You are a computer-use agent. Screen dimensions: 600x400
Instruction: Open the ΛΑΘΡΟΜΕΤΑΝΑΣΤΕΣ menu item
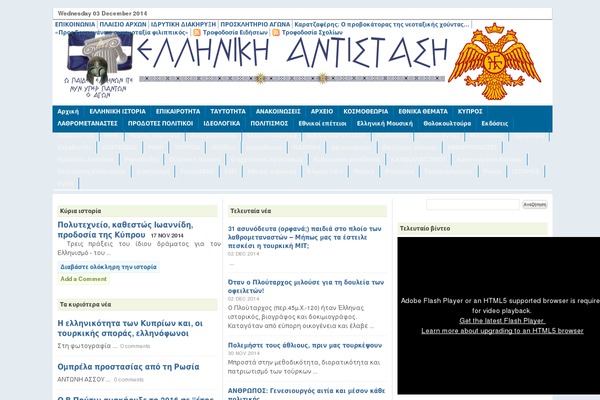pos(87,124)
